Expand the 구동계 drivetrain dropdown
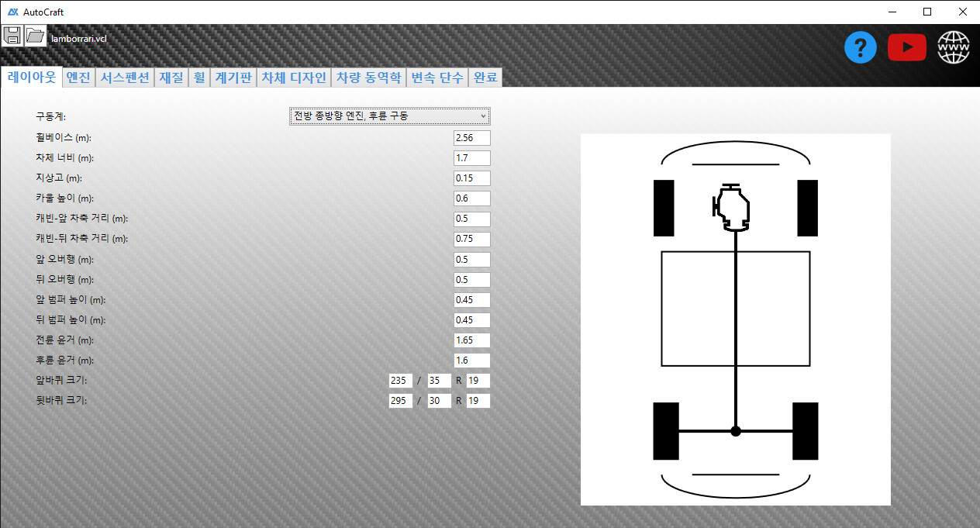The image size is (980, 528). 390,116
